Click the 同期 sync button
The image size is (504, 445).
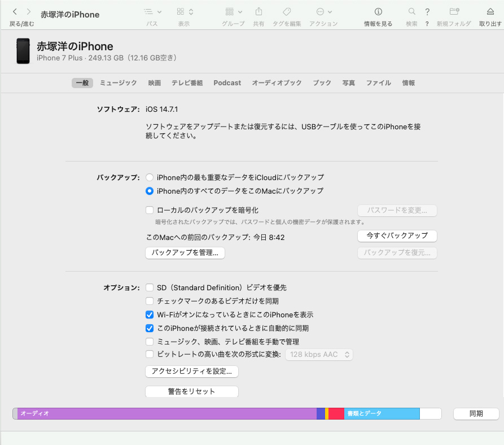476,414
